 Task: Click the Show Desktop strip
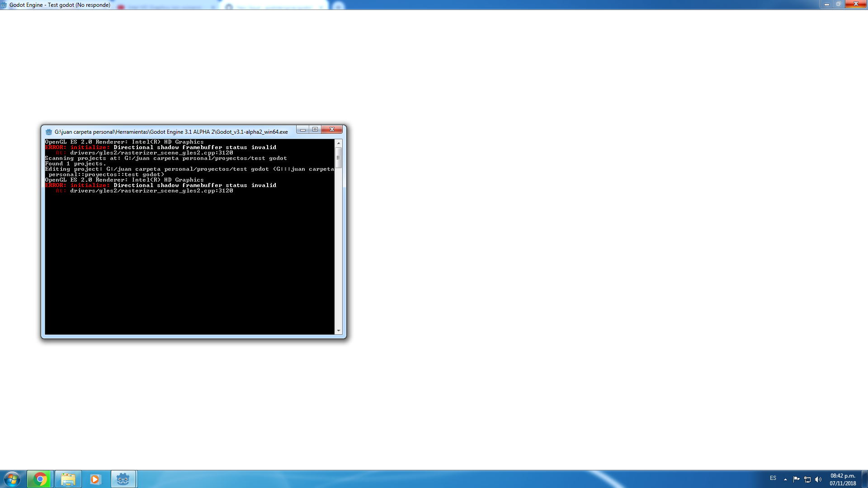point(865,479)
